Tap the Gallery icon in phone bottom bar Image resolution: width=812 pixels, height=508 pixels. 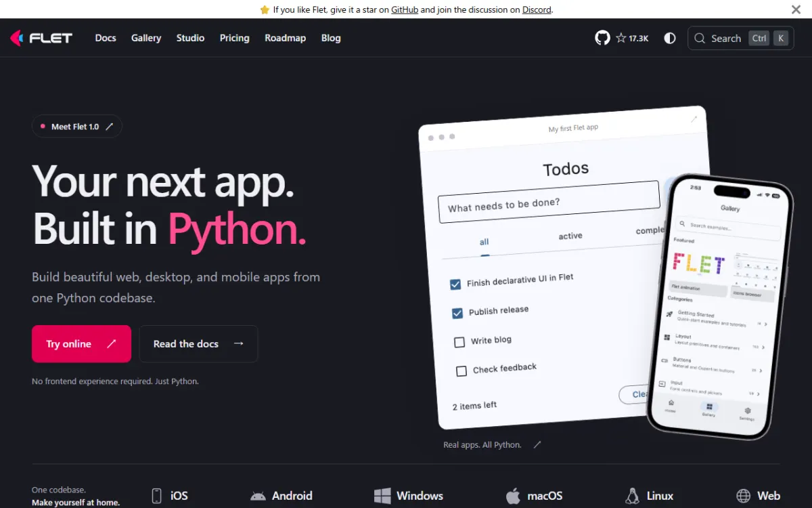point(709,407)
